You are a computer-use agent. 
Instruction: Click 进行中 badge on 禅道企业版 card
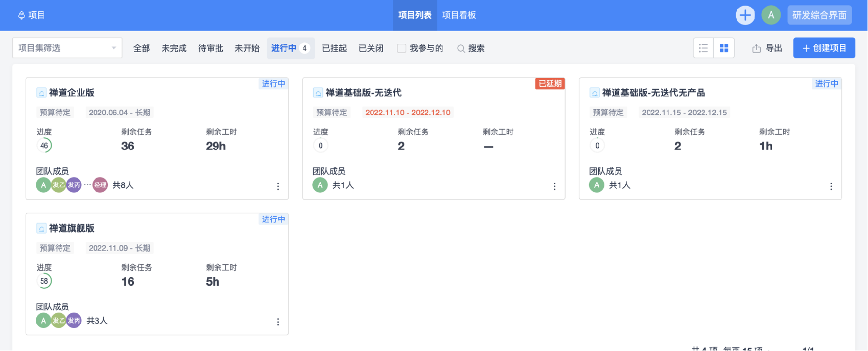[x=274, y=84]
